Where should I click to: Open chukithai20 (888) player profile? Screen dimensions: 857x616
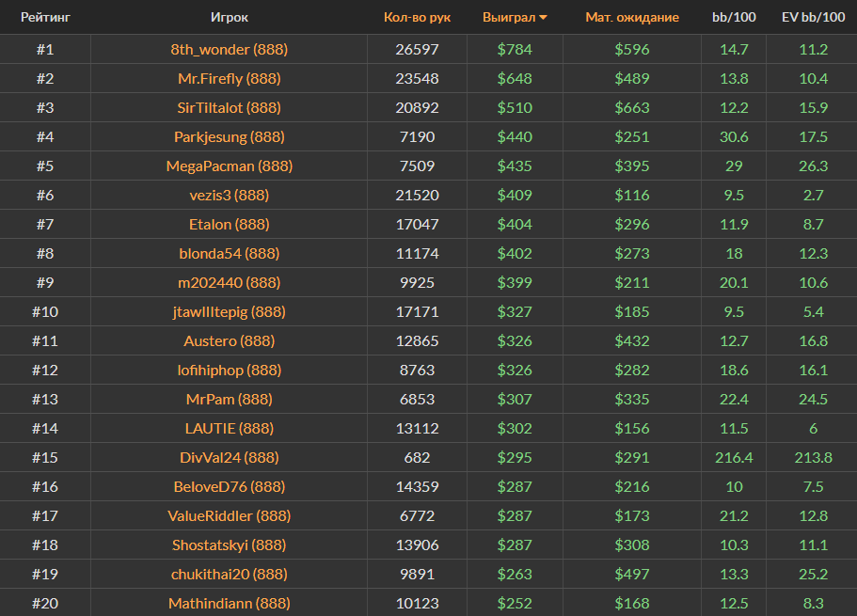[x=230, y=575]
